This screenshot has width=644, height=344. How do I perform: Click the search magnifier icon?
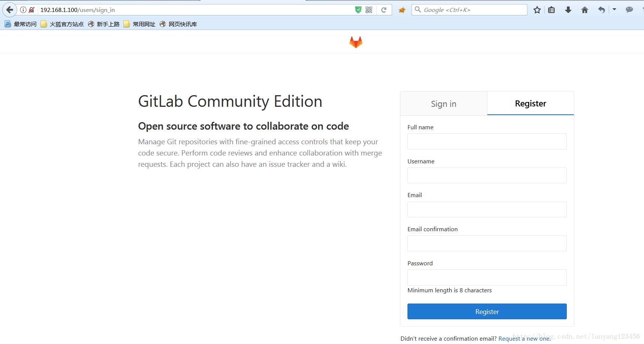tap(418, 9)
